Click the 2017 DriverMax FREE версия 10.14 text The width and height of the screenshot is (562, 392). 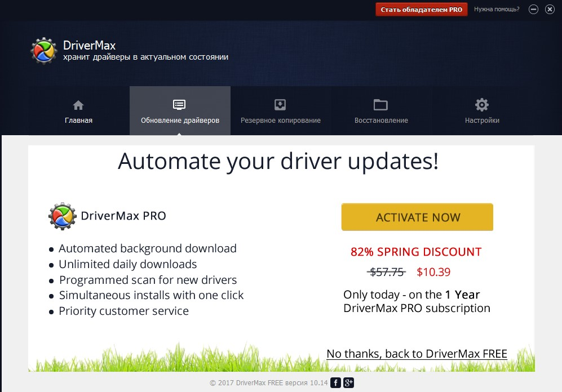(x=269, y=382)
